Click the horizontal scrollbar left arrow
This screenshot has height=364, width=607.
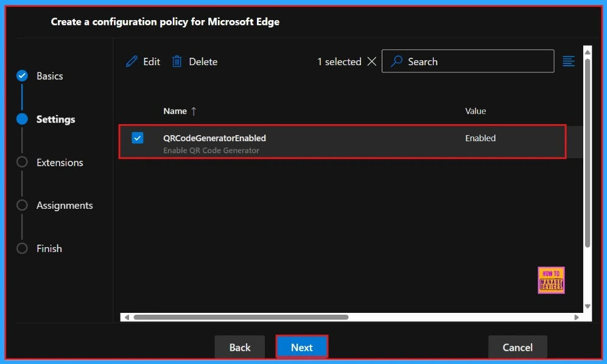(127, 317)
